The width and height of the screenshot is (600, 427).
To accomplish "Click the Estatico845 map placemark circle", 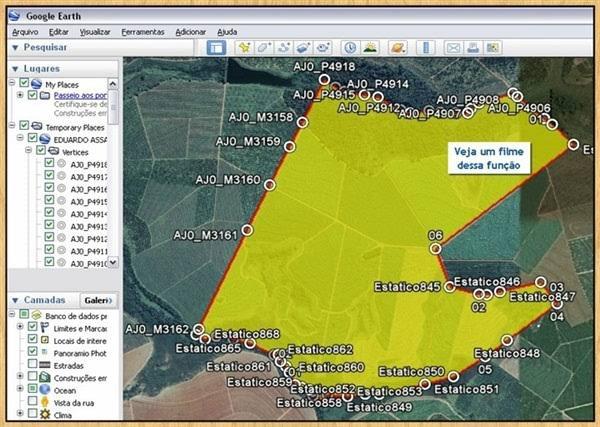I will [449, 286].
